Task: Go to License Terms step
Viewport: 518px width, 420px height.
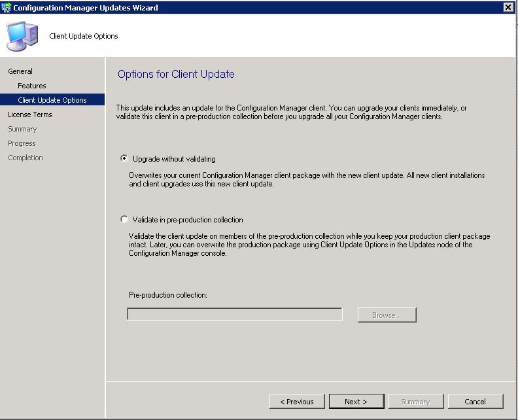Action: 30,114
